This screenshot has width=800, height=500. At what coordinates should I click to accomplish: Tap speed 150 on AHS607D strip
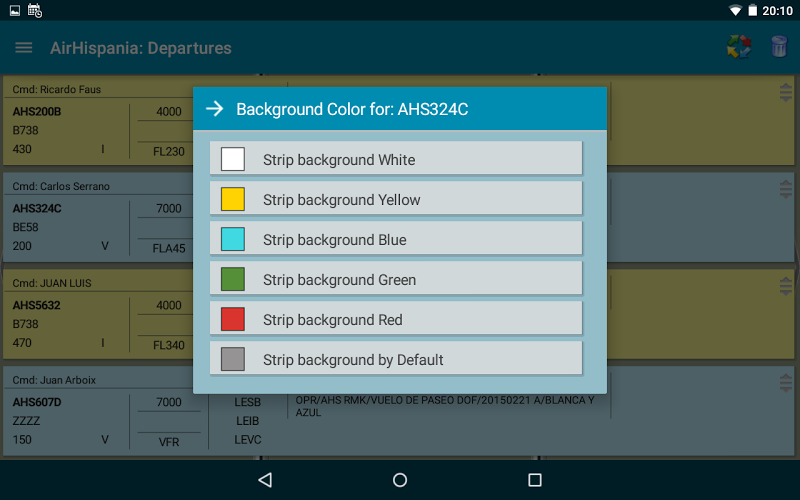22,439
